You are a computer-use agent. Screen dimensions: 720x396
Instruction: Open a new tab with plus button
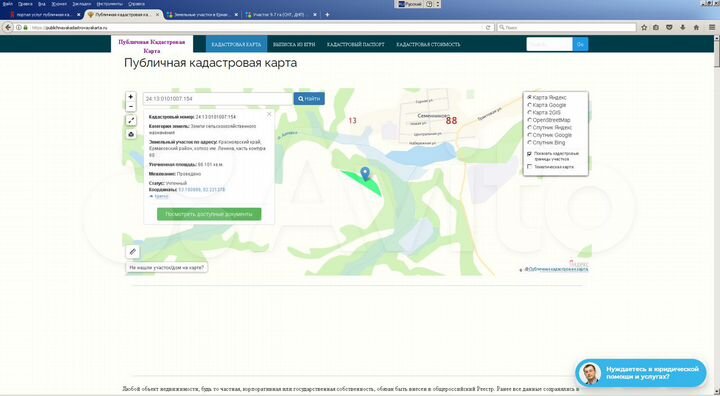click(x=327, y=15)
